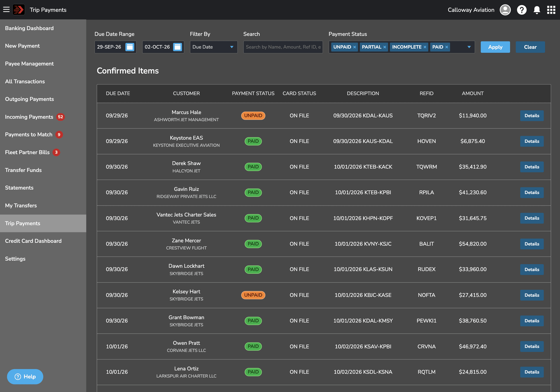The image size is (560, 392).
Task: Click the AMOUNT column header
Action: (x=472, y=93)
